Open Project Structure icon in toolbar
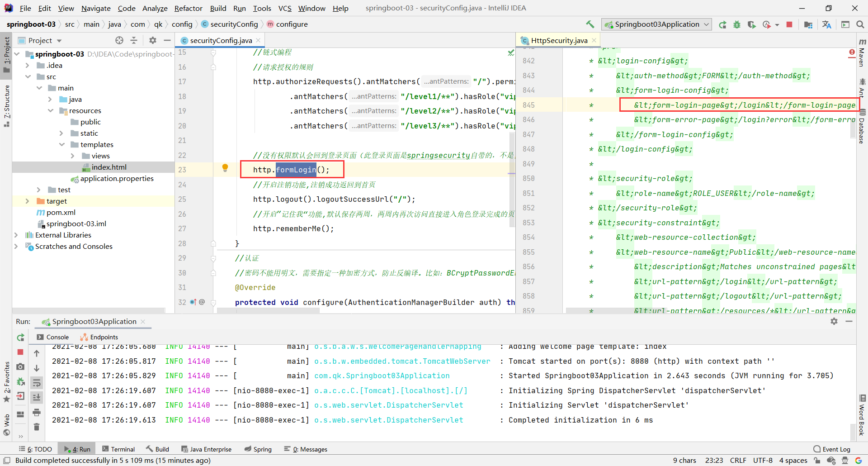 808,24
